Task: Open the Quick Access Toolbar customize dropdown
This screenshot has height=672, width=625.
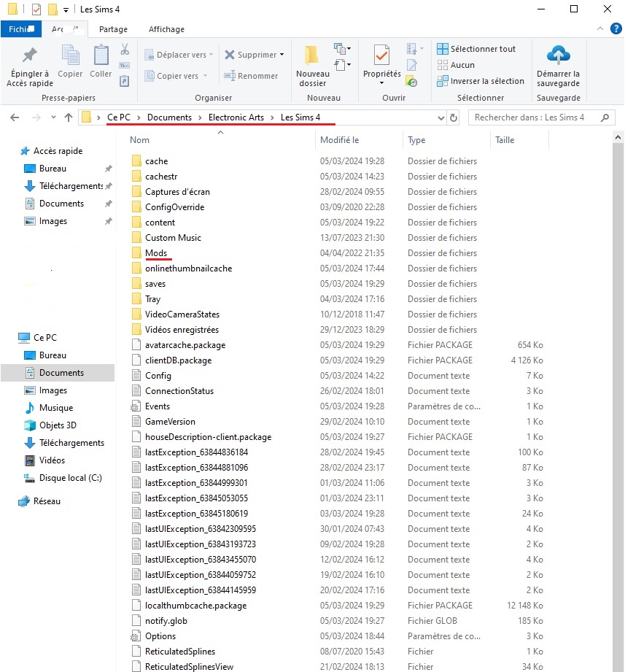Action: tap(66, 9)
